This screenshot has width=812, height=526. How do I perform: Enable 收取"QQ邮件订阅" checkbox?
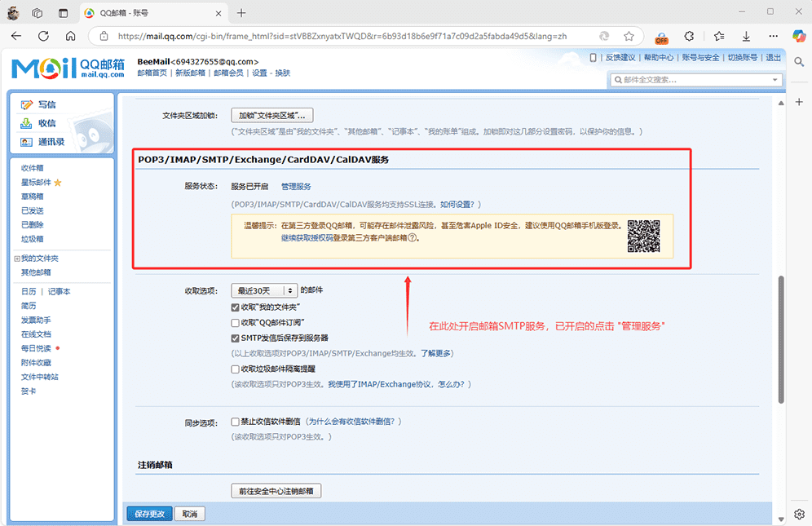(235, 323)
